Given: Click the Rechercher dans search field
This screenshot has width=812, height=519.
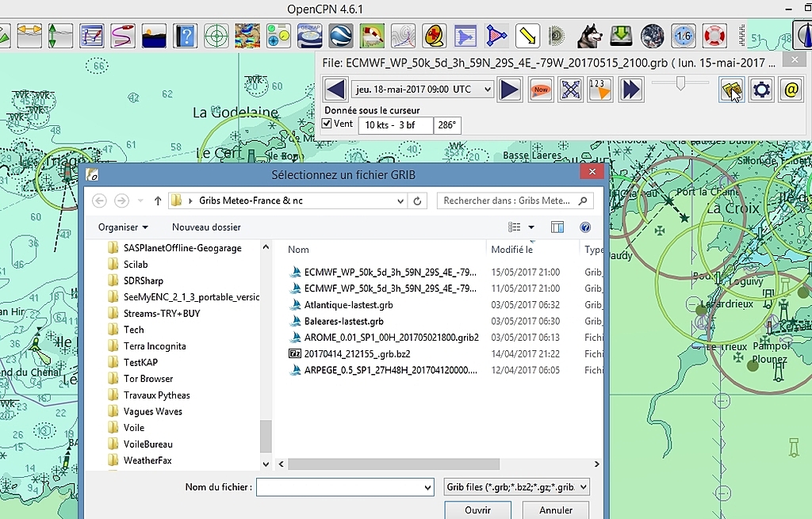Looking at the screenshot, I should 515,200.
